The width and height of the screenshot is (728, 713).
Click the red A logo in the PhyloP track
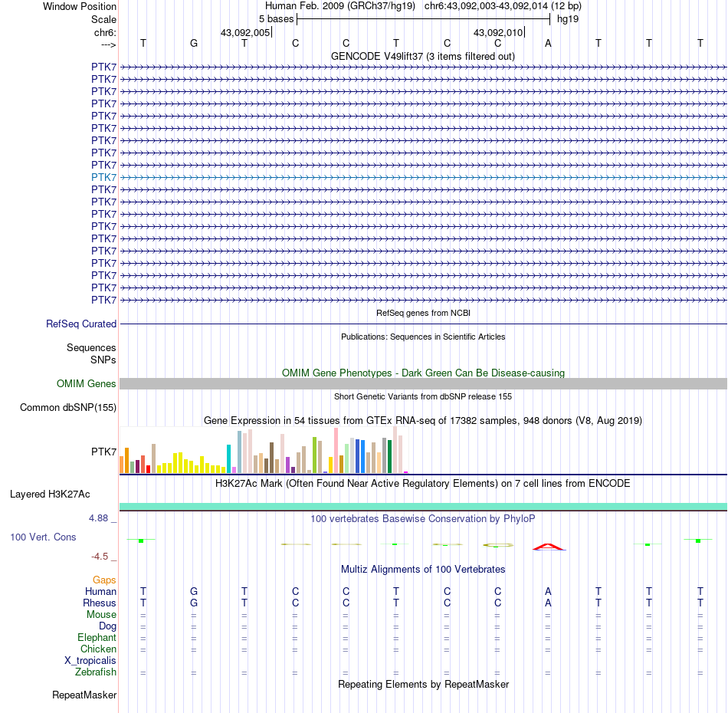(549, 547)
